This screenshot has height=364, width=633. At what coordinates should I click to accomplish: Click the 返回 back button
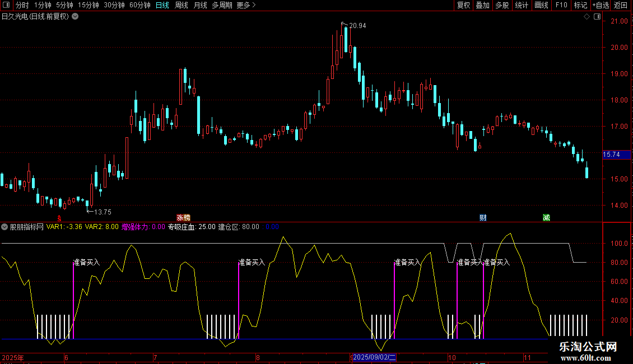tap(621, 5)
